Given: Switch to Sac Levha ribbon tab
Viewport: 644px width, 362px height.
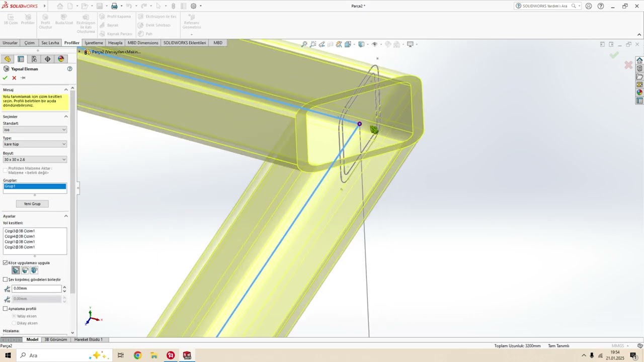Looking at the screenshot, I should (x=50, y=43).
